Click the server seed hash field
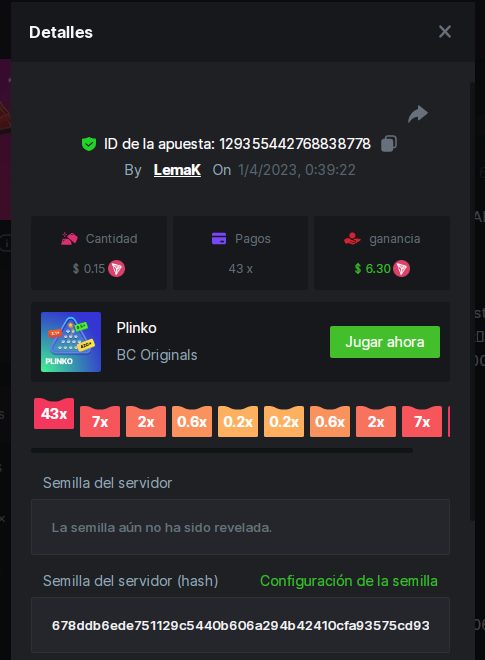The width and height of the screenshot is (485, 660). [240, 625]
